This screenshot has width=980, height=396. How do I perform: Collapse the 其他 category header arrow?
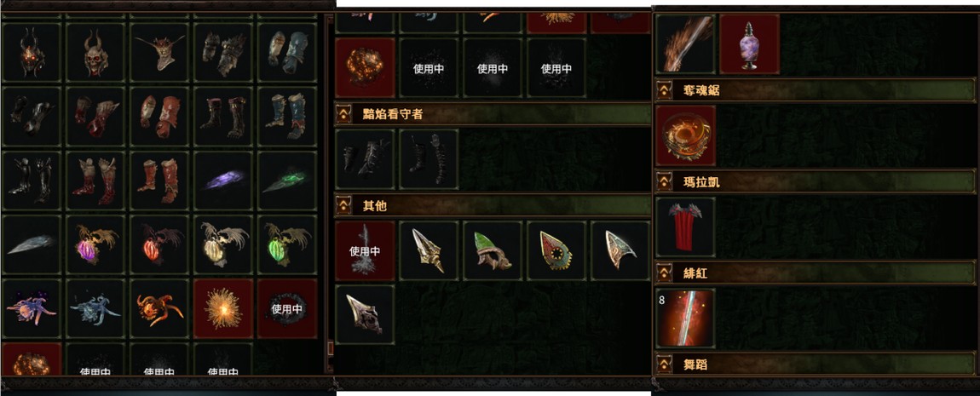343,205
